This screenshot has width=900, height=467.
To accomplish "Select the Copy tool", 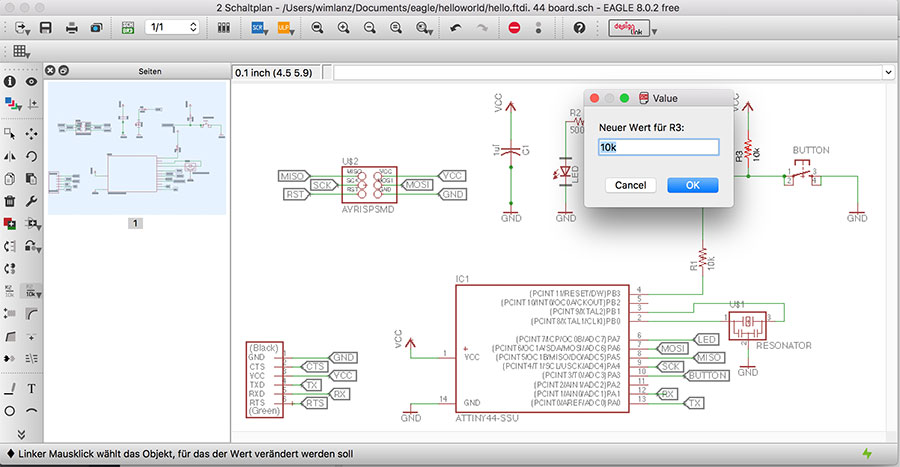I will pos(10,179).
